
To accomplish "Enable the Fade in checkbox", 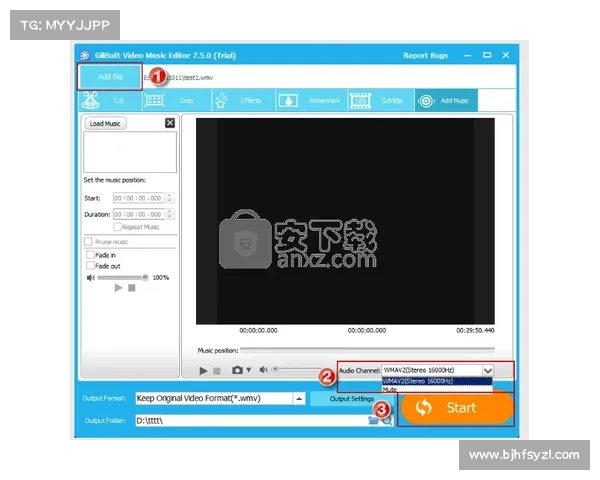I will coord(90,255).
